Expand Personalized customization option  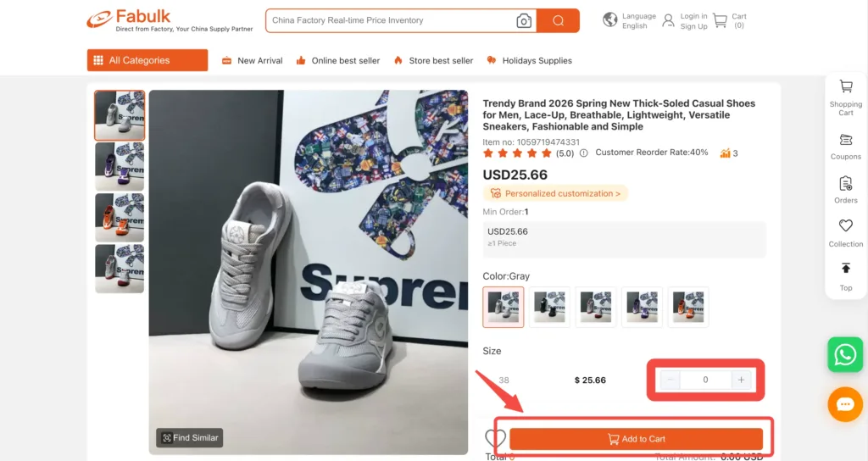(555, 193)
